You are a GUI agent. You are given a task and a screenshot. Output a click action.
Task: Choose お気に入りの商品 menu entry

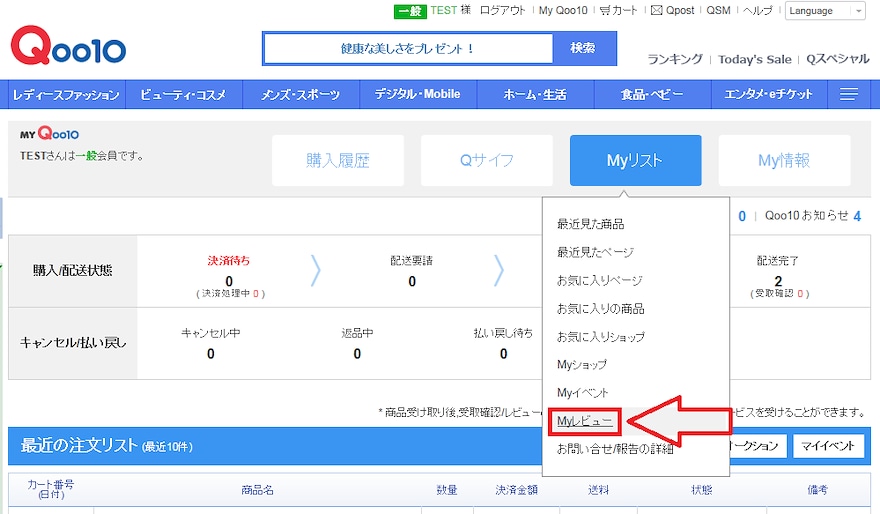tap(600, 308)
